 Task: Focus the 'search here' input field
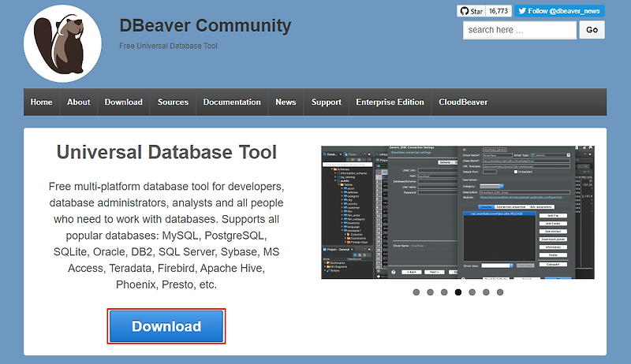click(x=520, y=30)
